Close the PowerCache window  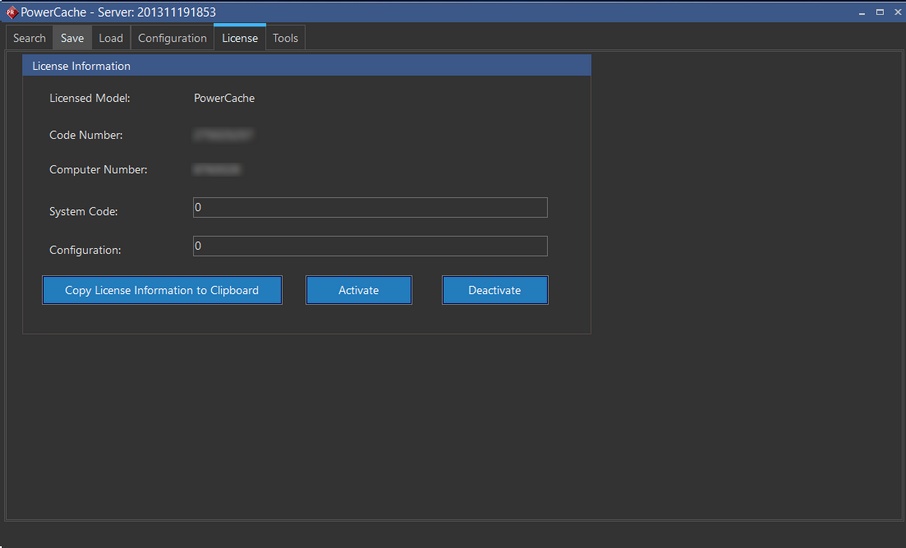[896, 12]
